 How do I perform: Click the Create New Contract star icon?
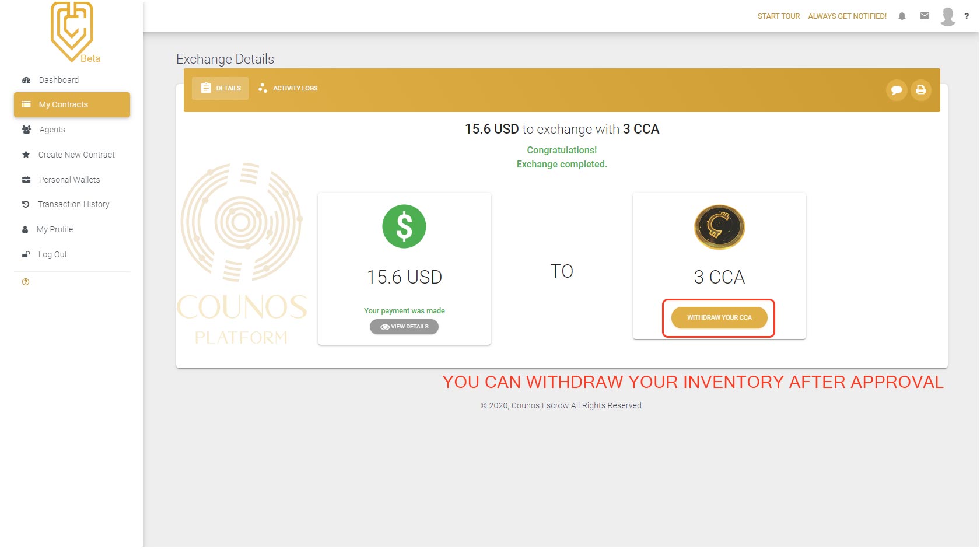(26, 155)
